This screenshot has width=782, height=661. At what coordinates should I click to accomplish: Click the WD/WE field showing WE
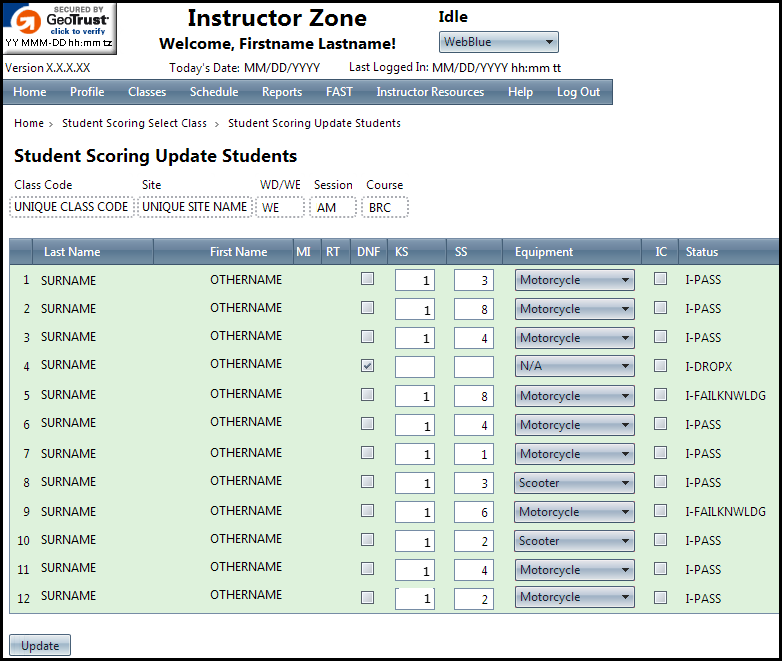[x=280, y=207]
